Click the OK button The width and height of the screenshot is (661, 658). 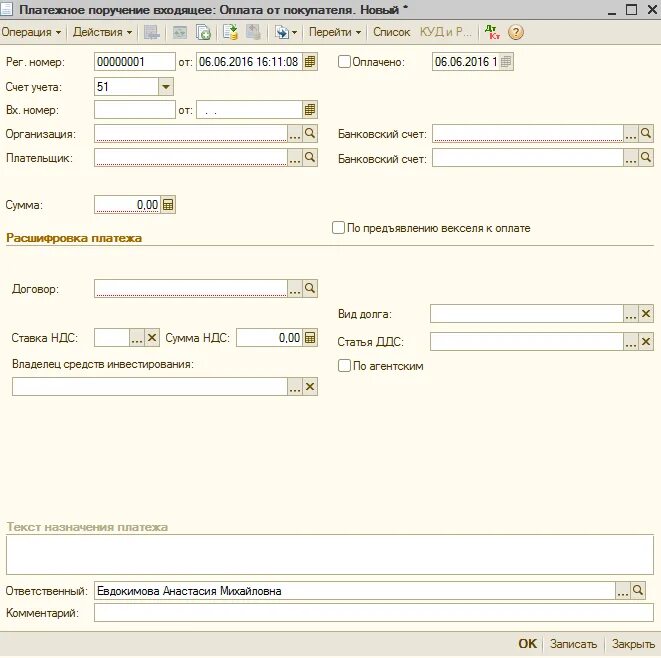(527, 644)
